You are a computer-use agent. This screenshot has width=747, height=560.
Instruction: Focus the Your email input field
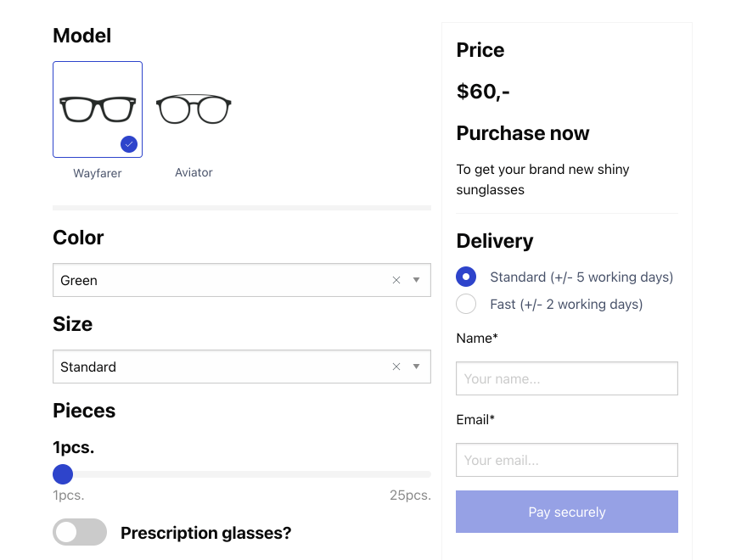pos(566,460)
